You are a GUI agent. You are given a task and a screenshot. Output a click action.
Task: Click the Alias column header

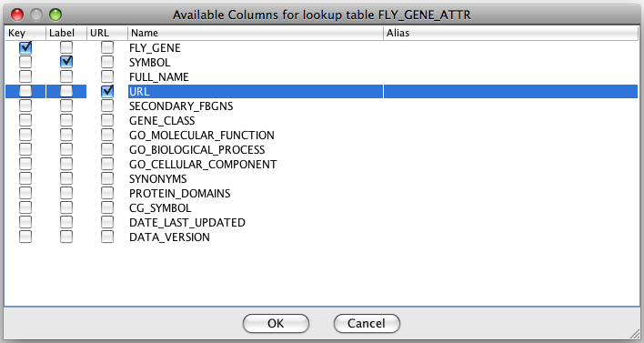510,33
